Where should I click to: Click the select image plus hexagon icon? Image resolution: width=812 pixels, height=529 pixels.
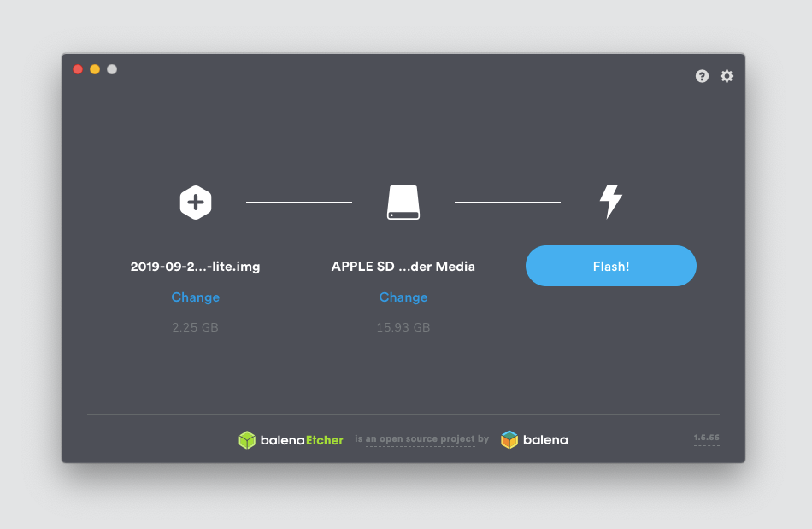click(x=195, y=203)
